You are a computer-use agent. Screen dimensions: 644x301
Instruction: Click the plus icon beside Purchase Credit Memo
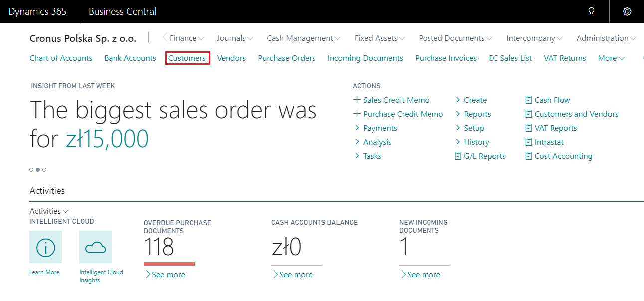[357, 114]
